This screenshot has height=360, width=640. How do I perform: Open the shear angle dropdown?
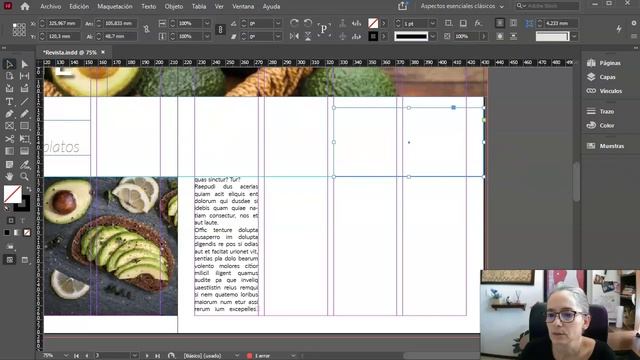pos(278,36)
